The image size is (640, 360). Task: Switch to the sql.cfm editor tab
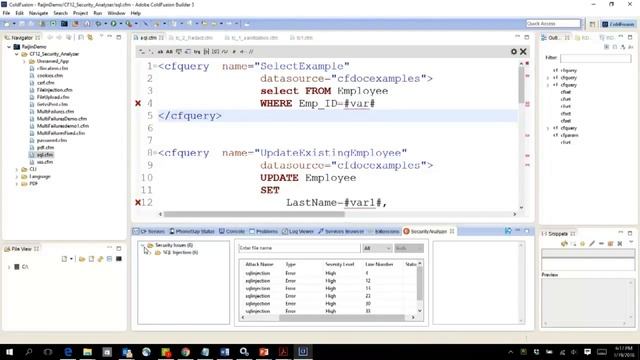[x=149, y=38]
